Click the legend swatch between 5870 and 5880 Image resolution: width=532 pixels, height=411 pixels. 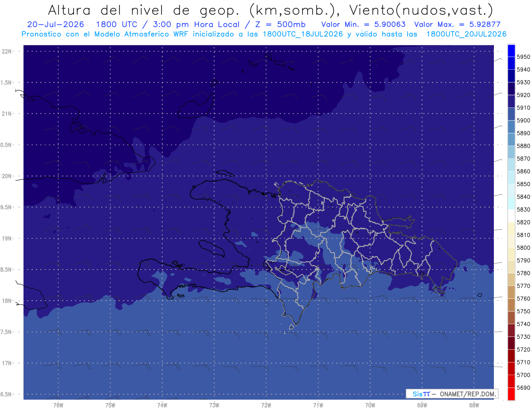511,152
